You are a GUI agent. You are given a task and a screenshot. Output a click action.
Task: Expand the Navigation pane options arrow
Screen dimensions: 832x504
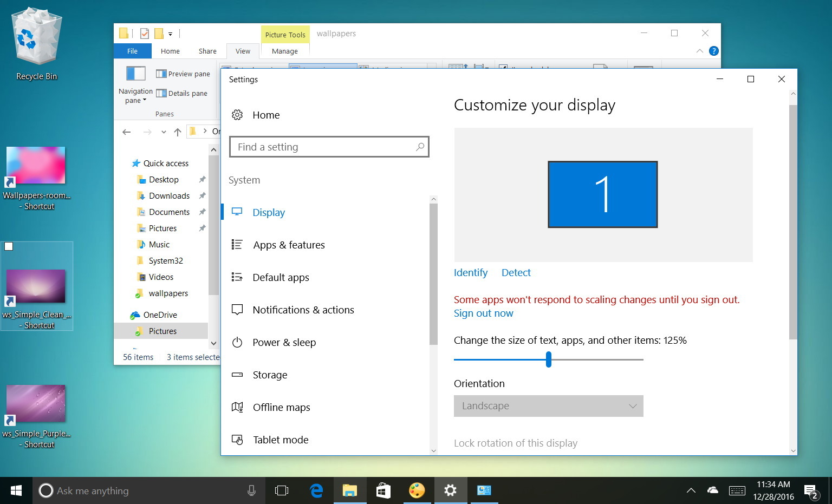(144, 100)
